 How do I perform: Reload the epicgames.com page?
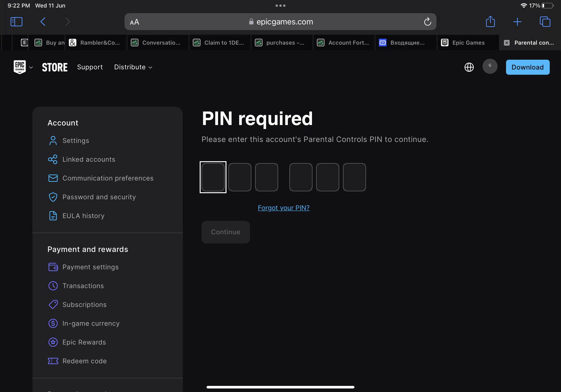coord(427,22)
